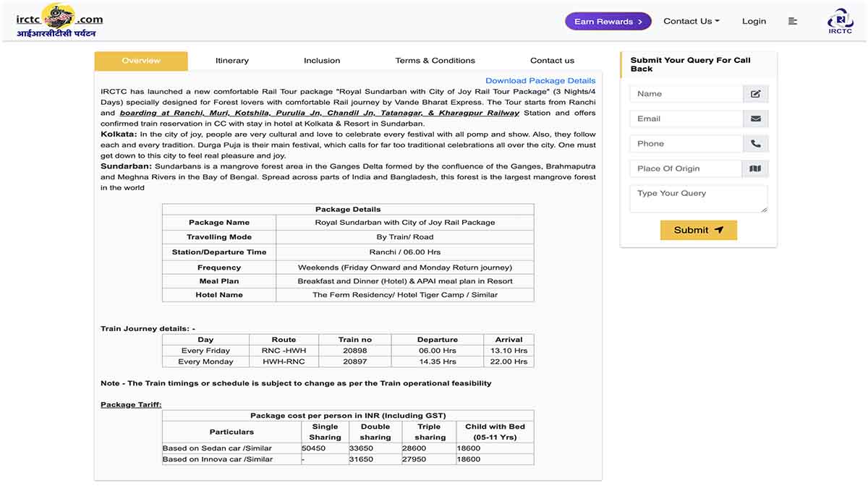Focus the Email input field
Viewport: 868px width, 488px height.
[686, 119]
